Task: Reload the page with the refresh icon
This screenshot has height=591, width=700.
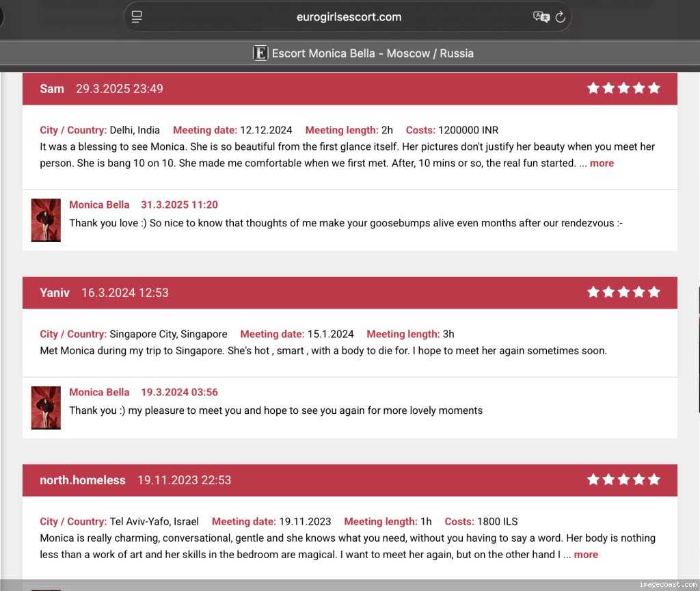Action: 561,17
